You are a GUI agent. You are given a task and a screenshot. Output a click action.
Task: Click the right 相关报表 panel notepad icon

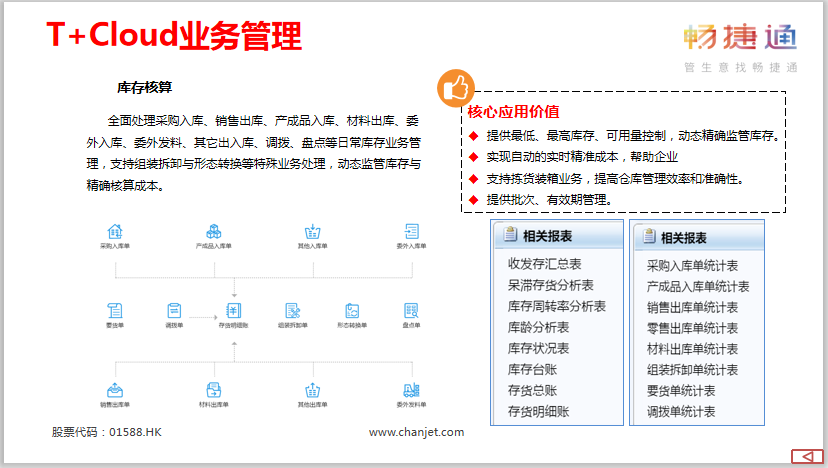click(649, 236)
